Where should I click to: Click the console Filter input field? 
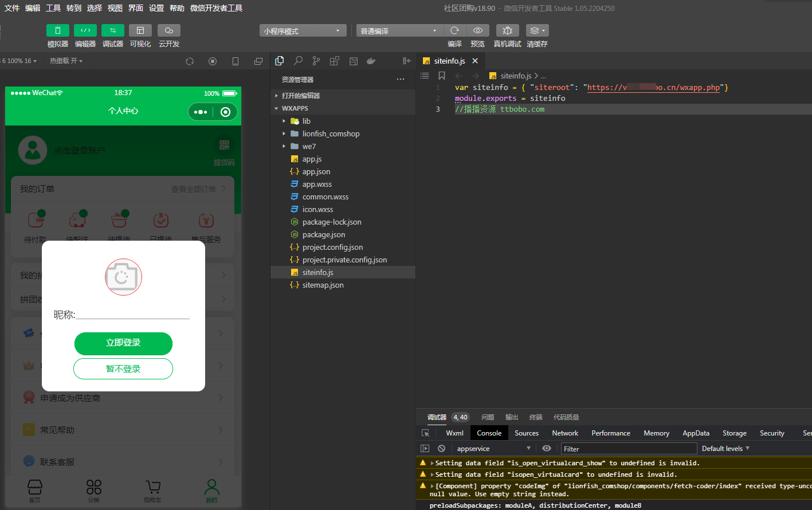click(629, 449)
